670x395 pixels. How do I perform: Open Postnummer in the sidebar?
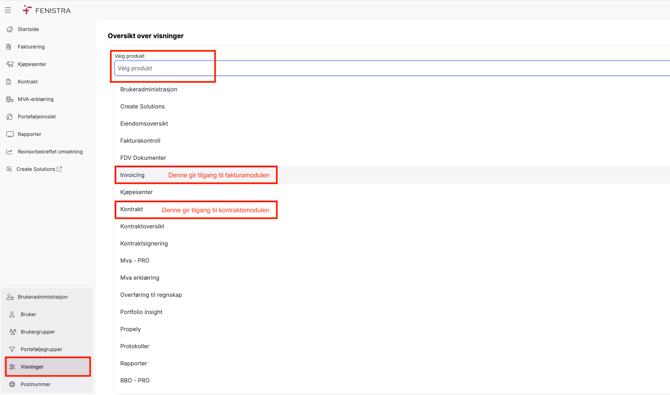pyautogui.click(x=35, y=384)
